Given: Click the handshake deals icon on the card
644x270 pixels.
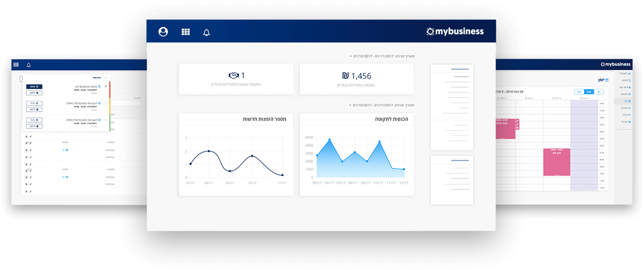Looking at the screenshot, I should tap(234, 75).
